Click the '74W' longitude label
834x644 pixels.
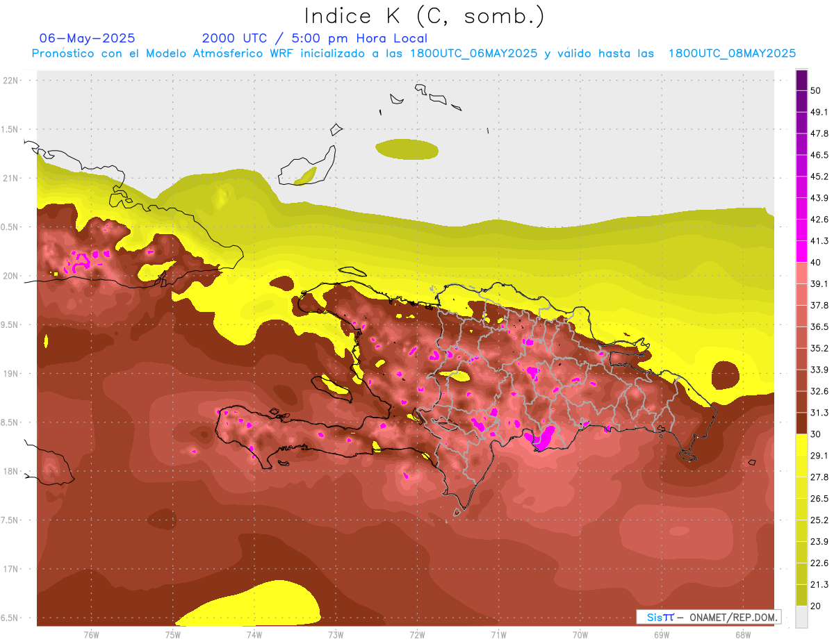coord(254,635)
